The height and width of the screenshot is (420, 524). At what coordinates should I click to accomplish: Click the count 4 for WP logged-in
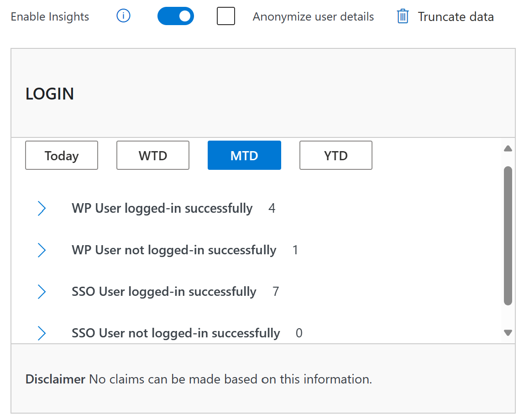point(272,209)
